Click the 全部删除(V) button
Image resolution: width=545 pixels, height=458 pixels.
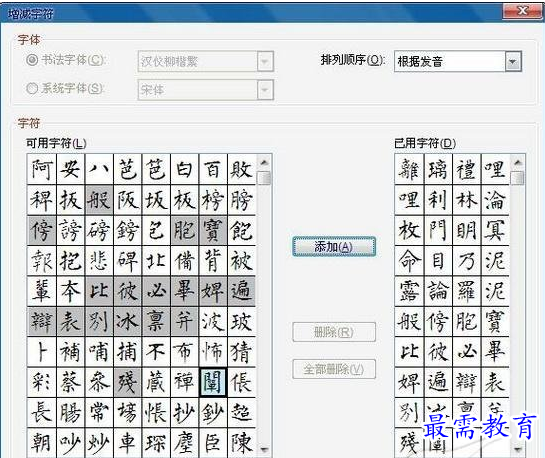click(334, 369)
